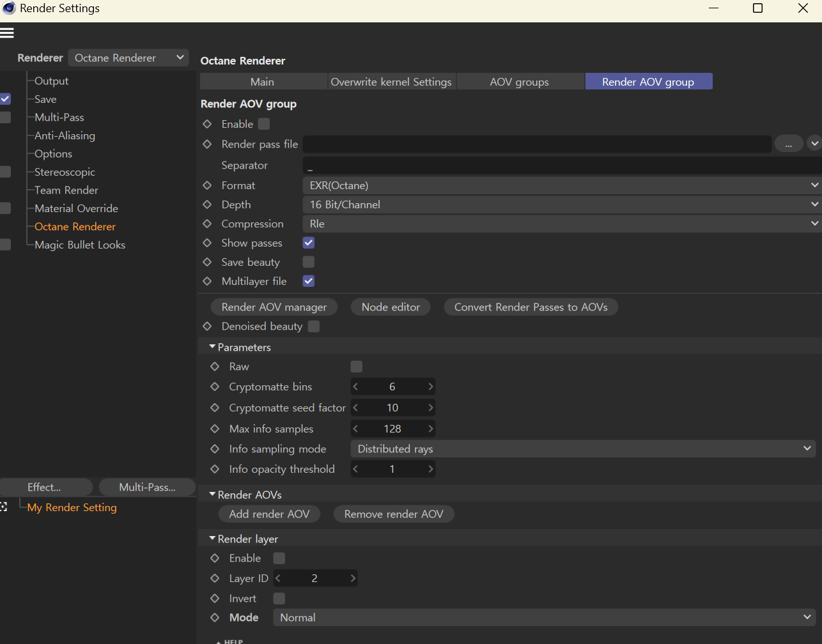
Task: Click keyframe diamond next to Render AOV group Enable
Action: 207,124
